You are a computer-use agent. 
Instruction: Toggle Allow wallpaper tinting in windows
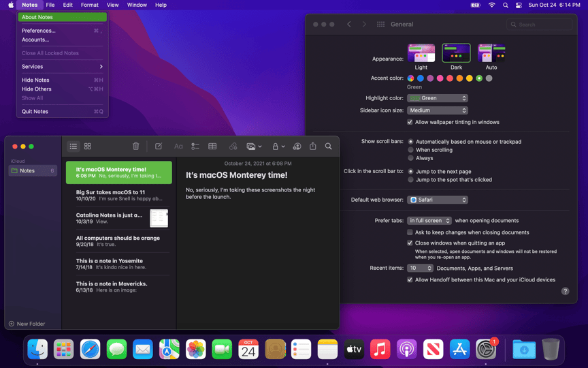click(410, 122)
